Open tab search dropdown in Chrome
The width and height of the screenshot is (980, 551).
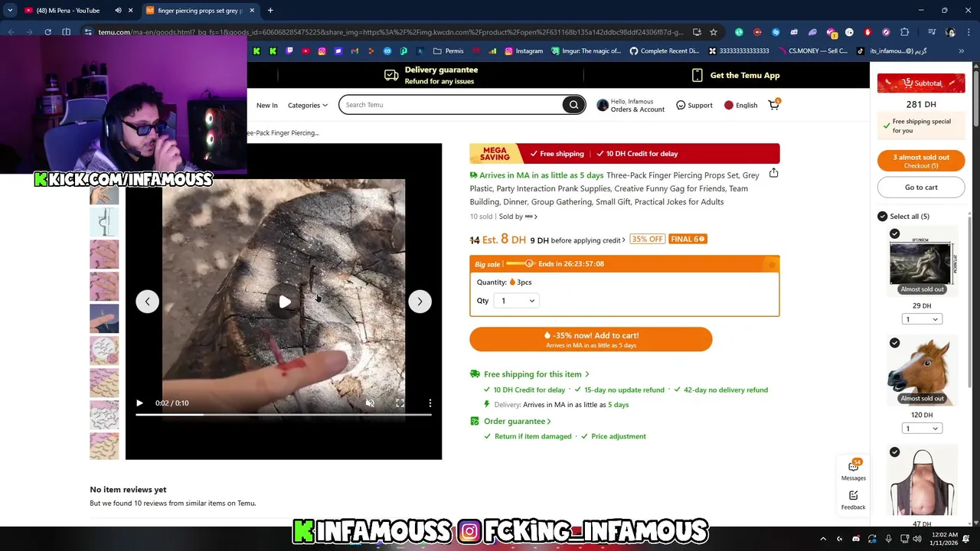[10, 11]
